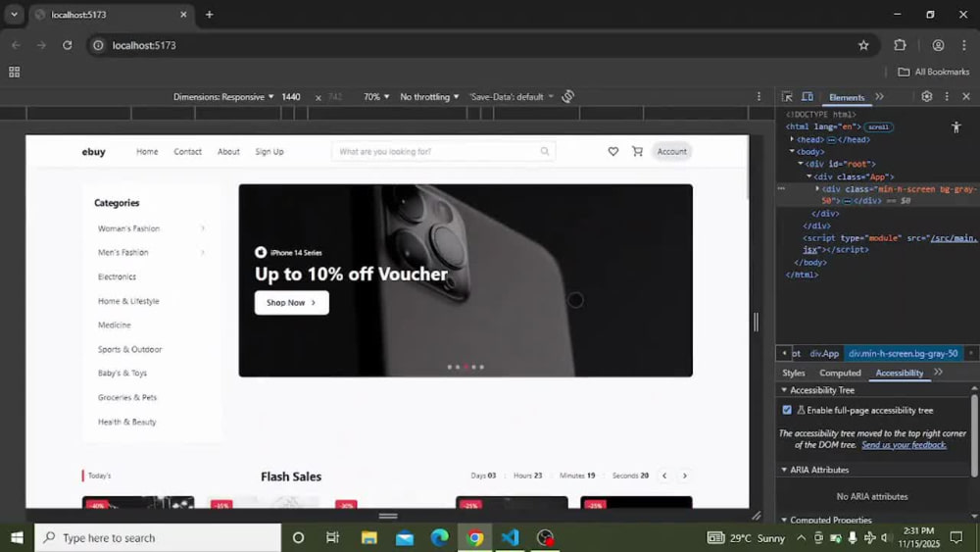Open DevTools settings gear
Viewport: 980px width, 552px height.
[927, 96]
